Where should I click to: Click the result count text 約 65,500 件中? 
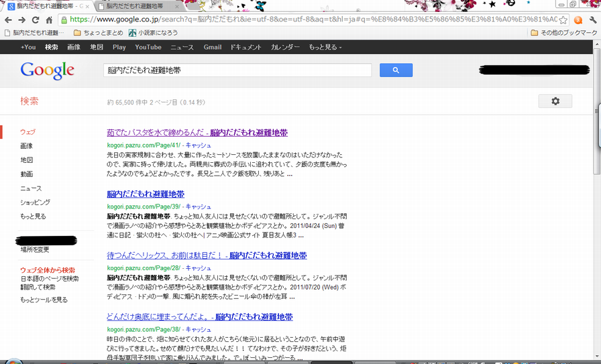pyautogui.click(x=127, y=103)
